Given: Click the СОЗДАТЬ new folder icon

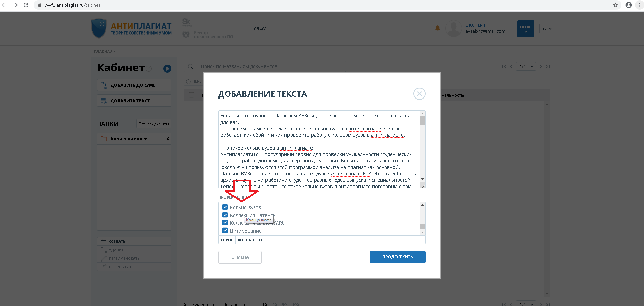Looking at the screenshot, I should 104,241.
